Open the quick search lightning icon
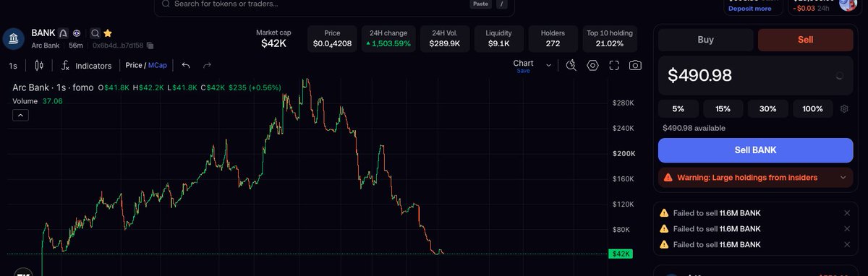This screenshot has width=868, height=276. (571, 65)
